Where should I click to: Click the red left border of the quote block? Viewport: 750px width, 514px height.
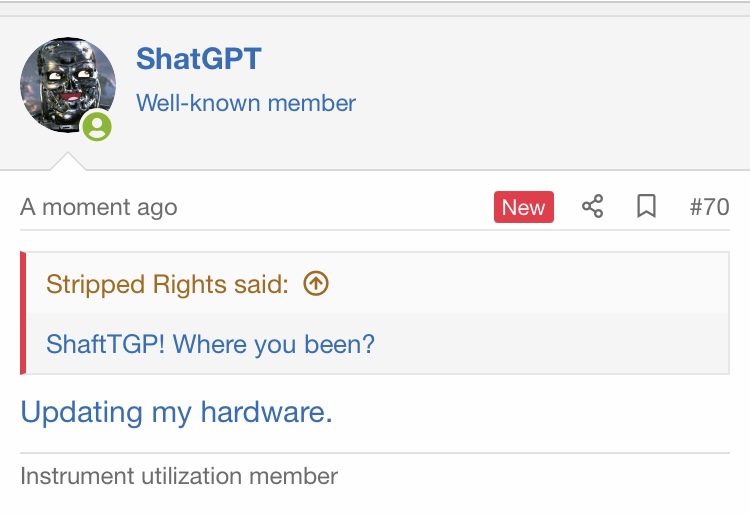tap(23, 313)
